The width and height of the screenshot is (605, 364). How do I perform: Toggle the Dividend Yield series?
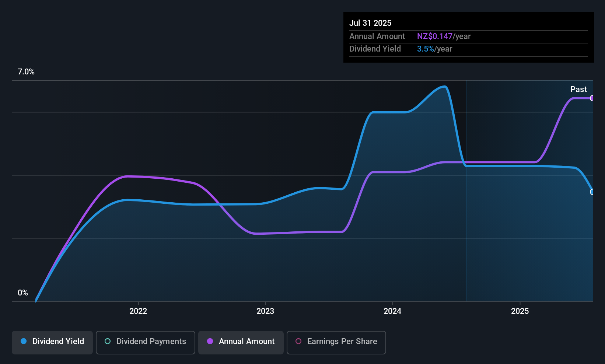point(52,343)
